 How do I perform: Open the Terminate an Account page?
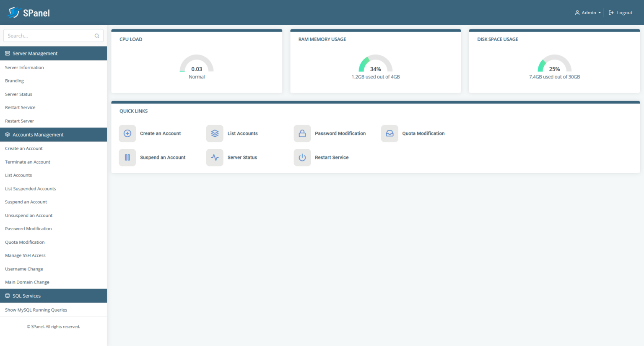(x=27, y=161)
